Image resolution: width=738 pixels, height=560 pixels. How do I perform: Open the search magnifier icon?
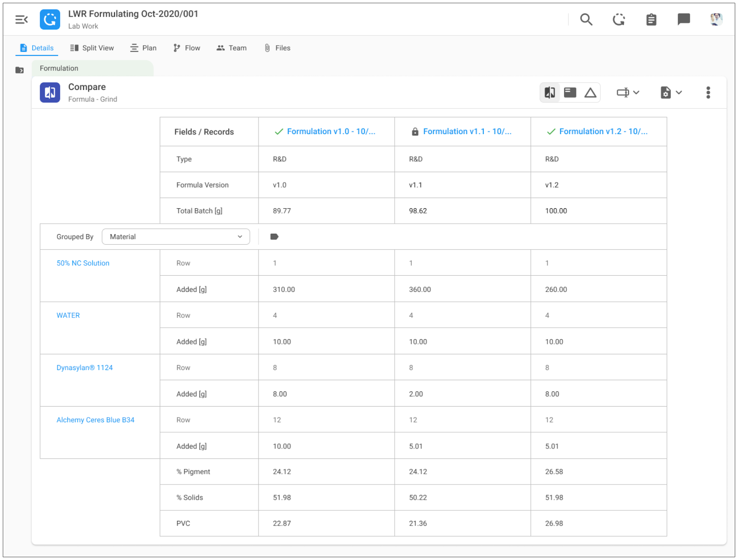point(586,19)
